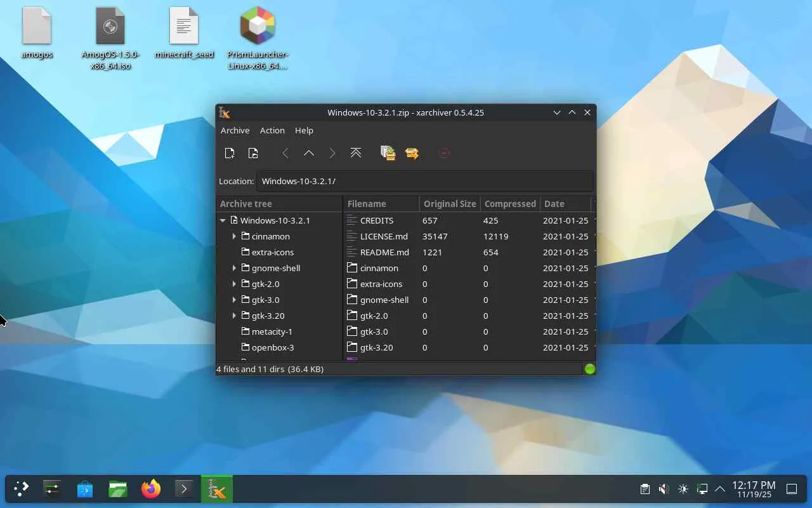The height and width of the screenshot is (508, 812).
Task: Show hidden system tray icons with the up arrow
Action: pos(720,489)
